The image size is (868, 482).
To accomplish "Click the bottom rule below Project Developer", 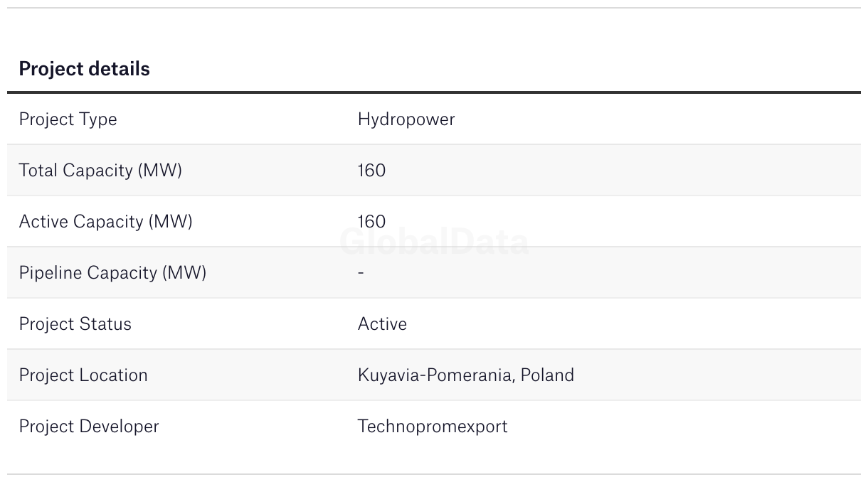I will (434, 474).
